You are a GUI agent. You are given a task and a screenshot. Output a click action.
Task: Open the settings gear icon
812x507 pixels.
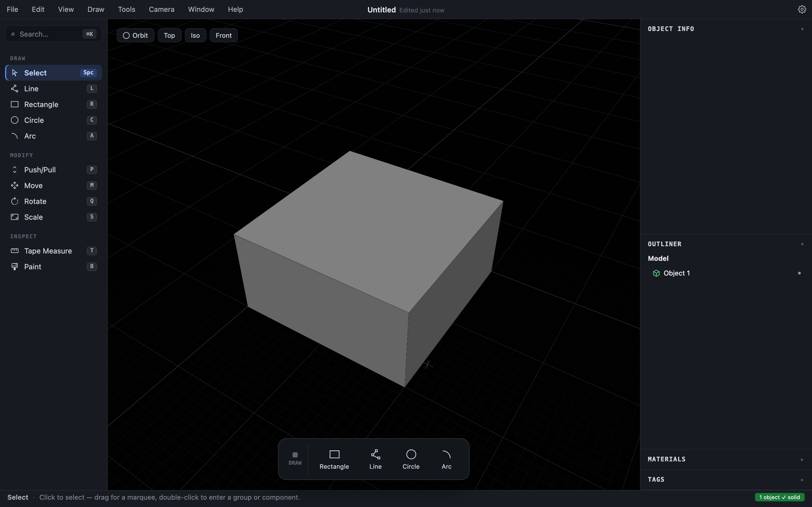[x=802, y=9]
